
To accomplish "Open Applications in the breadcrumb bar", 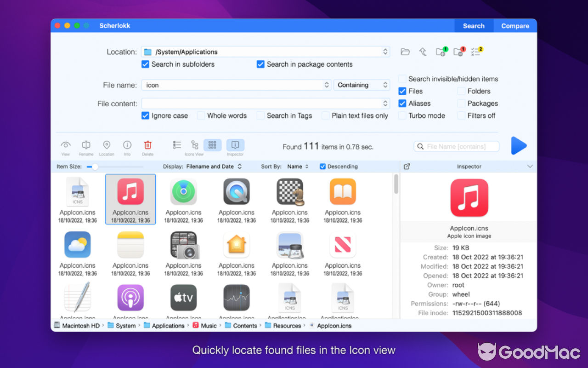I will [168, 325].
